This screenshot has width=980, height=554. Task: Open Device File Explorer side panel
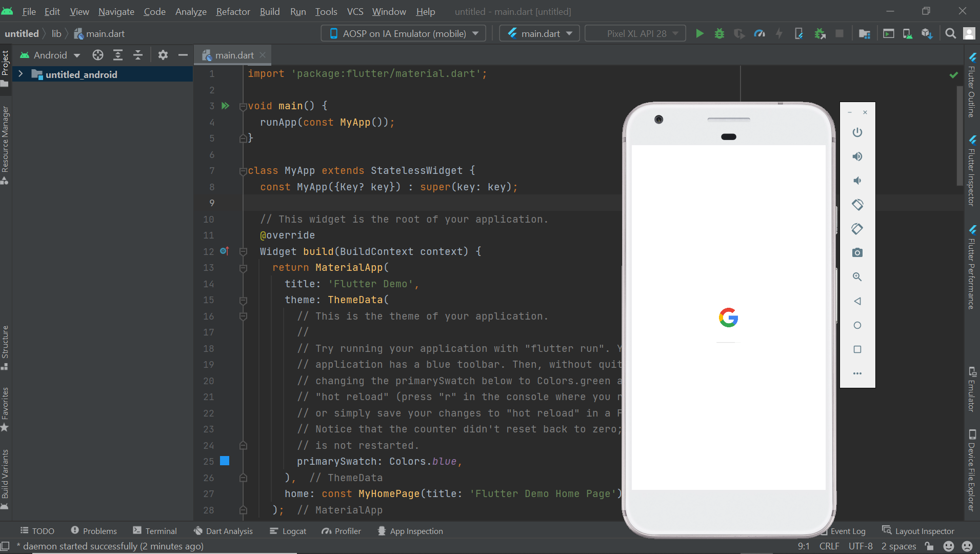click(x=972, y=470)
